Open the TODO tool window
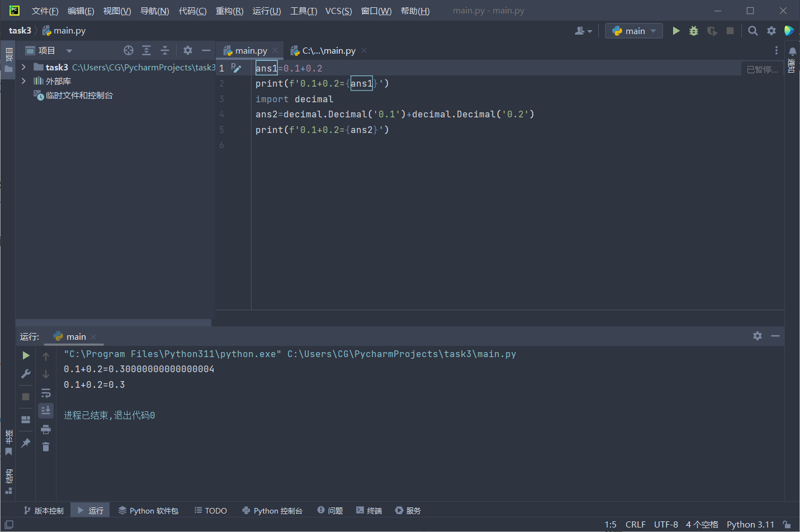The image size is (800, 532). point(210,510)
